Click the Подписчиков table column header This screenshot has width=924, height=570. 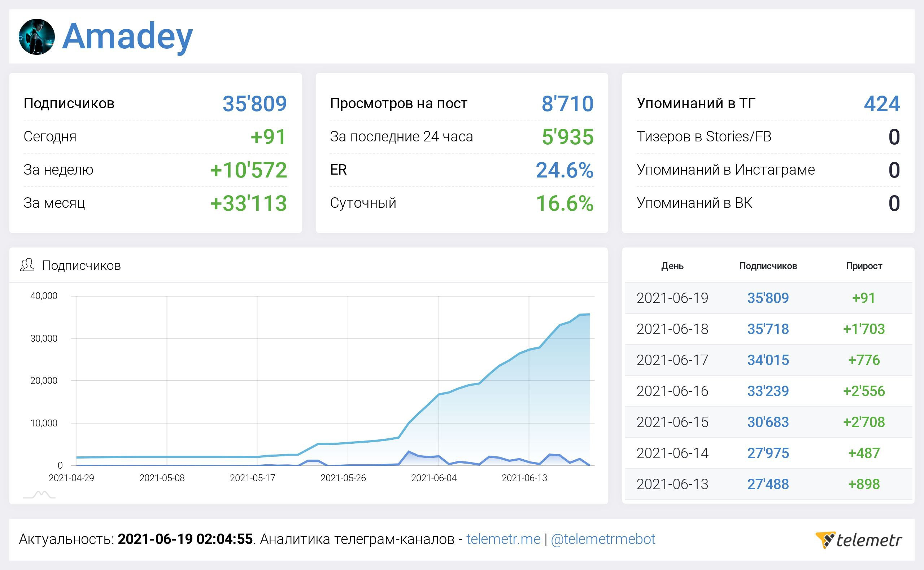pyautogui.click(x=768, y=266)
